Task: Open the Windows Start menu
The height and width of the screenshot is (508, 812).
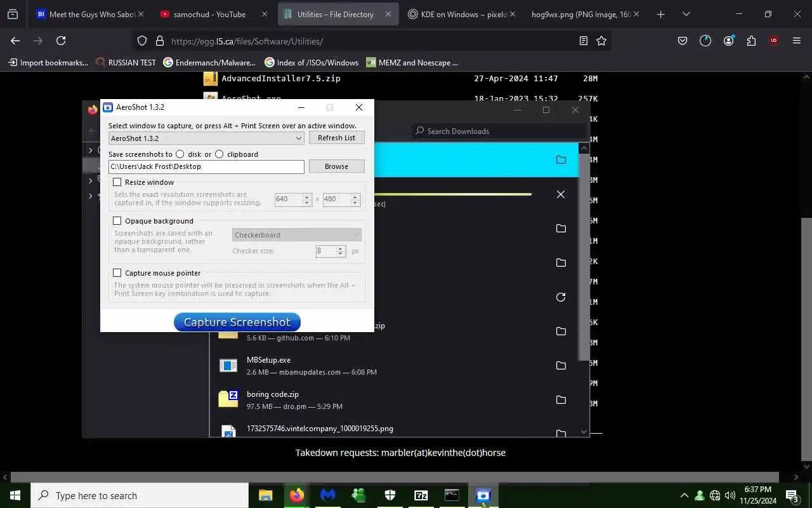Action: (x=15, y=495)
